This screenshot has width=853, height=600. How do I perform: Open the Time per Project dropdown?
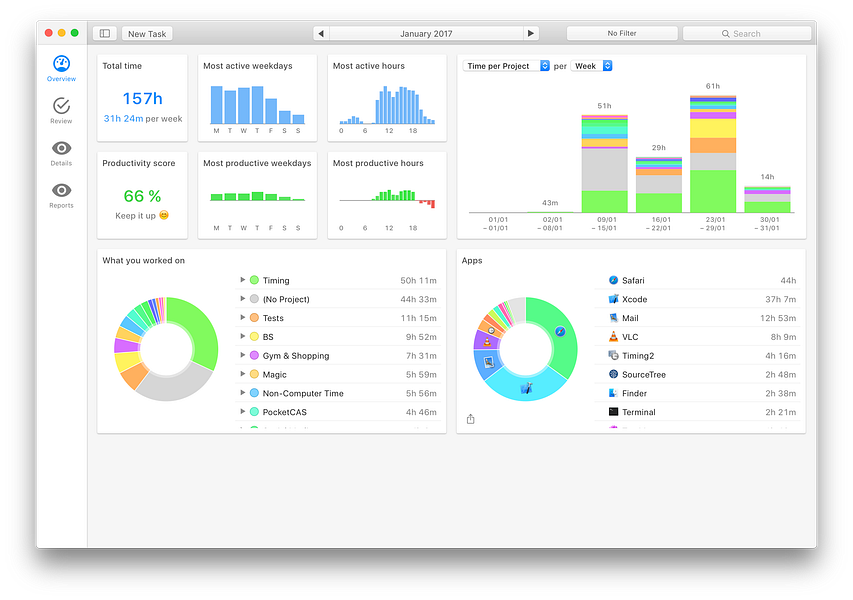506,66
